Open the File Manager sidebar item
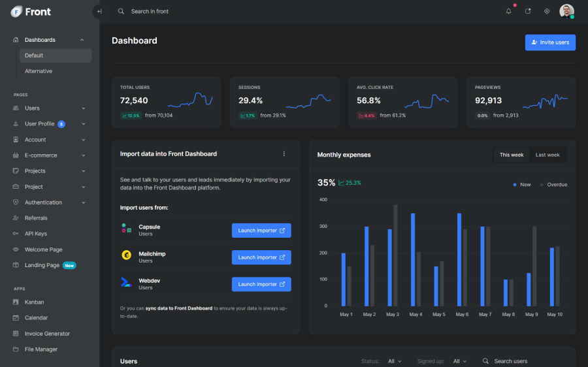The image size is (588, 367). (x=41, y=349)
